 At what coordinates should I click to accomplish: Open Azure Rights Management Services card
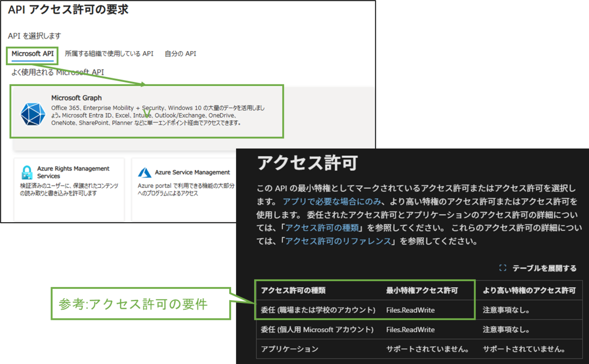[x=69, y=189]
